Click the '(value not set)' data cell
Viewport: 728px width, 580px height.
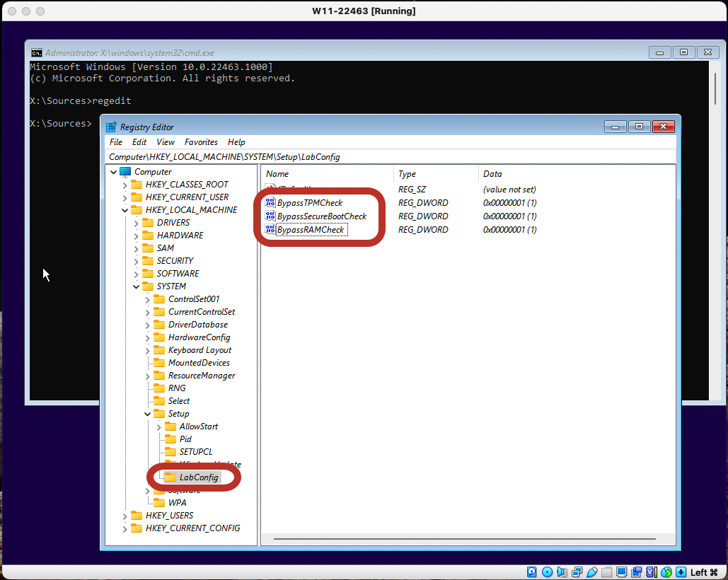click(509, 190)
